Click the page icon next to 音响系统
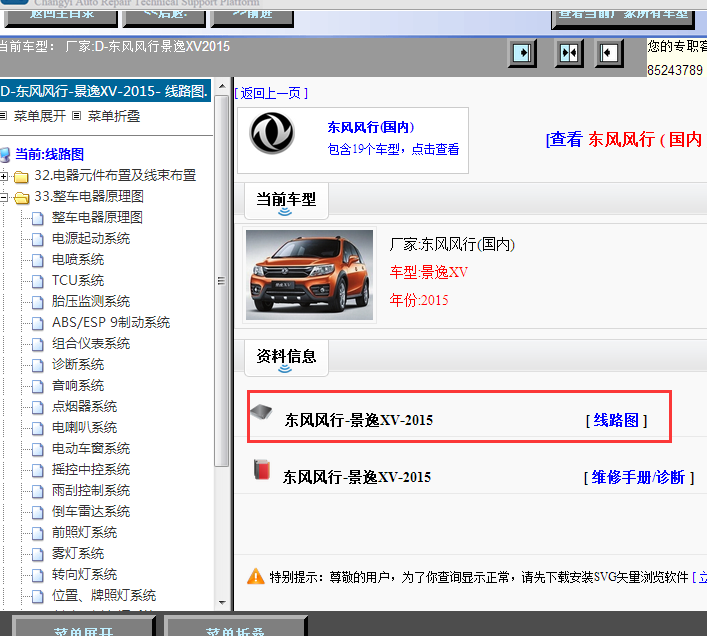This screenshot has width=707, height=636. (x=38, y=386)
